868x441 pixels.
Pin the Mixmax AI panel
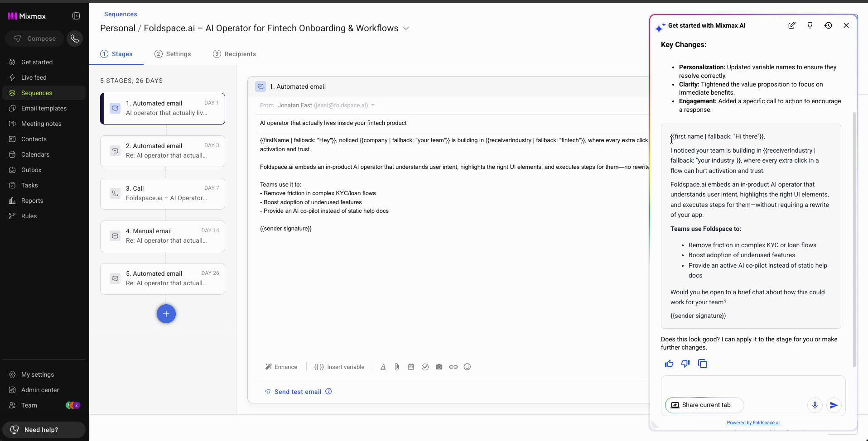(x=810, y=25)
